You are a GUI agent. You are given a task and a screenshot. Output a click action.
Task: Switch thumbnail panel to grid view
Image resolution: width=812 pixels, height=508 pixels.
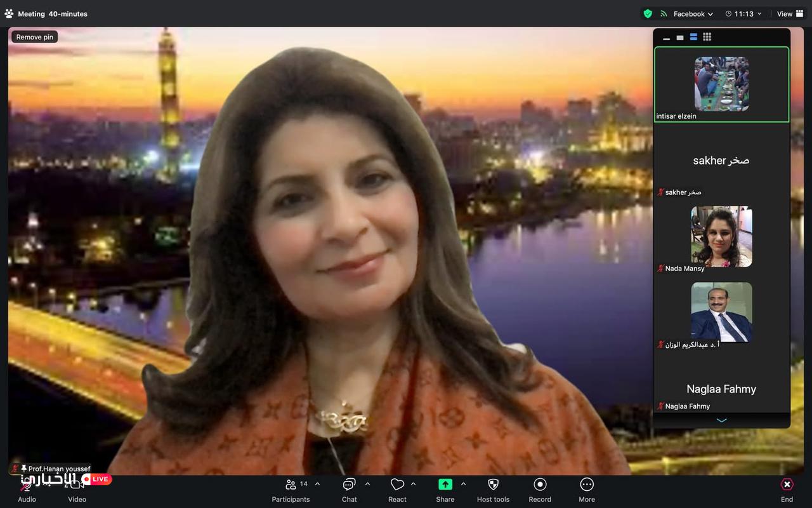(x=707, y=37)
